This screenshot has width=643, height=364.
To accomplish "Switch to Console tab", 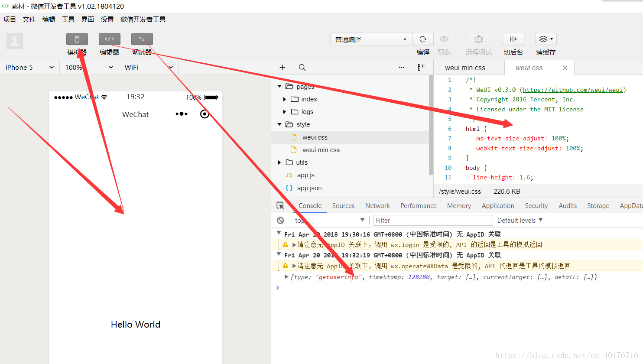I will coord(310,206).
